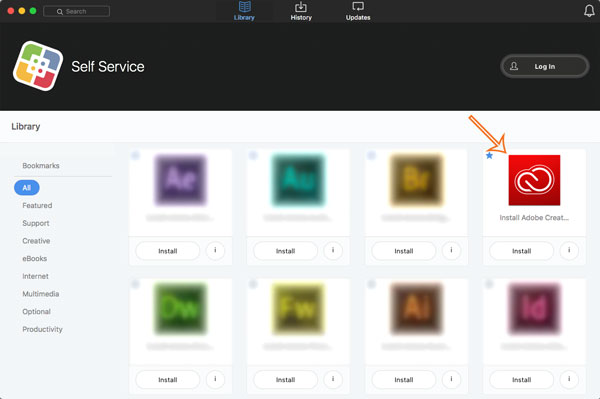
Task: Show info for Adobe Creative Cloud
Action: coord(569,251)
